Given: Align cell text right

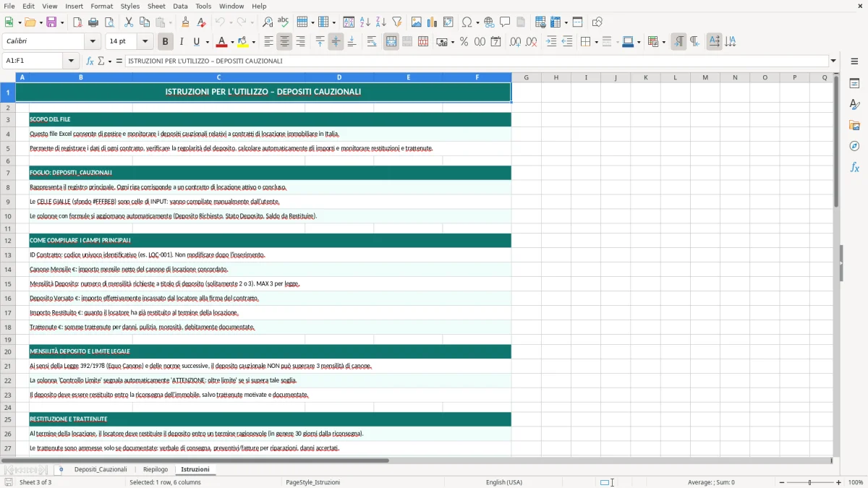Looking at the screenshot, I should click(x=300, y=42).
